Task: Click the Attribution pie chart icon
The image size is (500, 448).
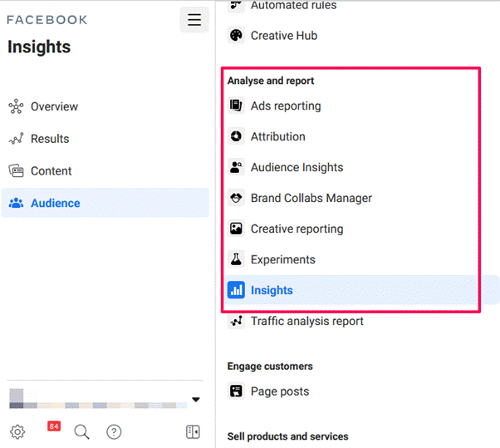Action: 236,137
